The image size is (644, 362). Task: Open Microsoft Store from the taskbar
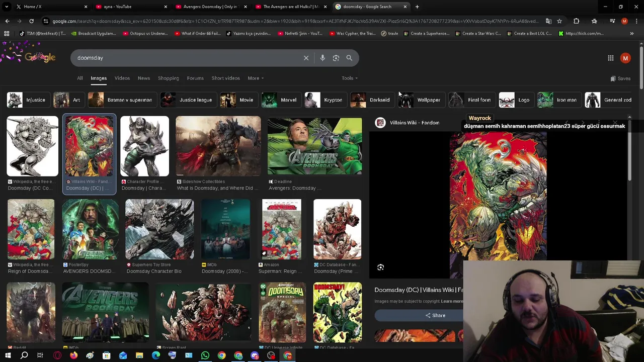pyautogui.click(x=107, y=355)
